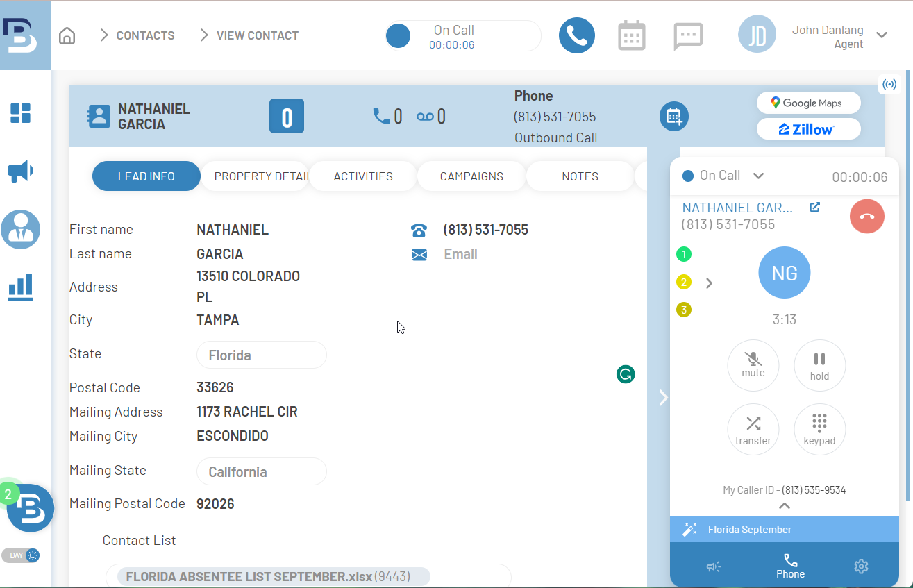Select line 2 yellow indicator
Screen dimensions: 913x588
pos(684,282)
